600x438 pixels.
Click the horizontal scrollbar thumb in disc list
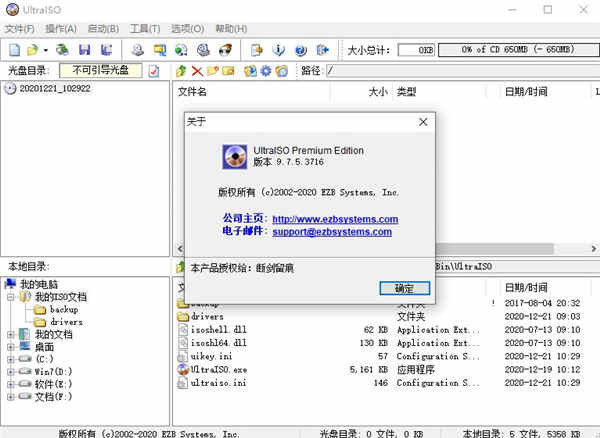pyautogui.click(x=494, y=249)
